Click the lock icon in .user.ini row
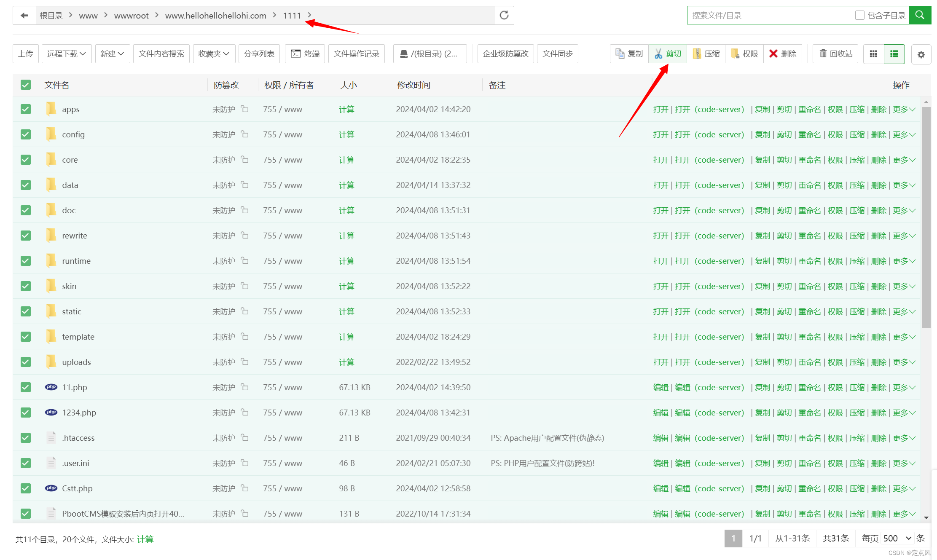Viewport: 937px width, 560px height. point(244,463)
